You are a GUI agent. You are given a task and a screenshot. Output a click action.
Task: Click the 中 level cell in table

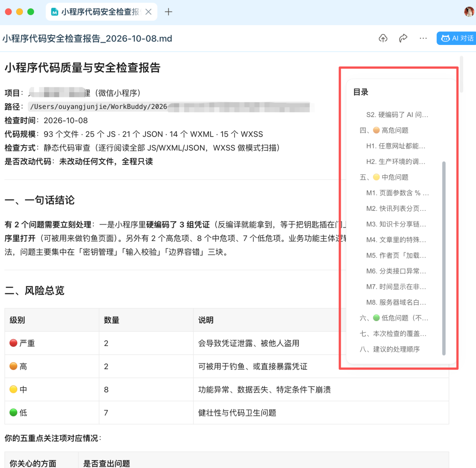click(x=52, y=389)
